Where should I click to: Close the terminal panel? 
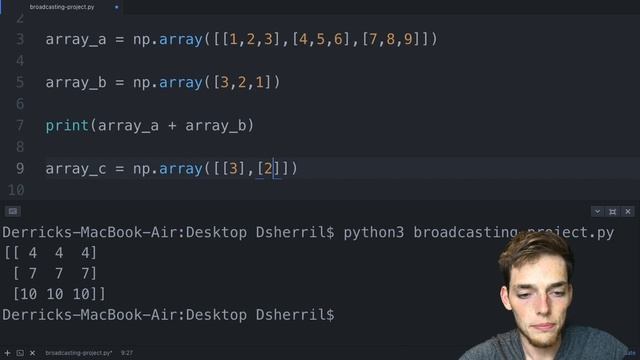pyautogui.click(x=628, y=211)
